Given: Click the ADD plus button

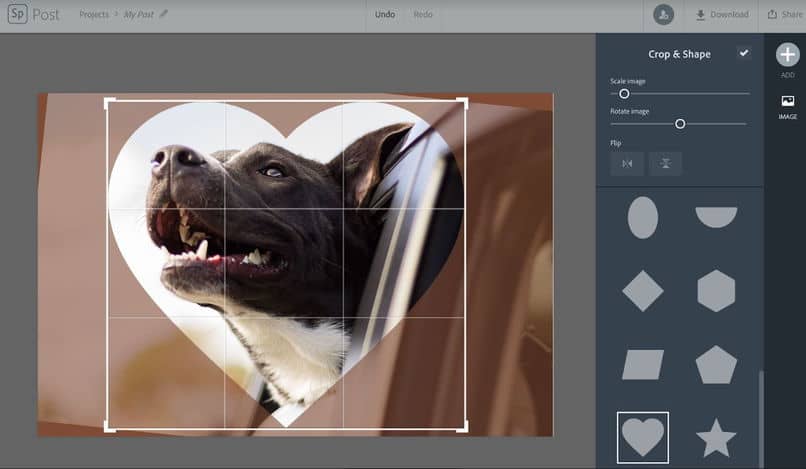Looking at the screenshot, I should coord(788,56).
